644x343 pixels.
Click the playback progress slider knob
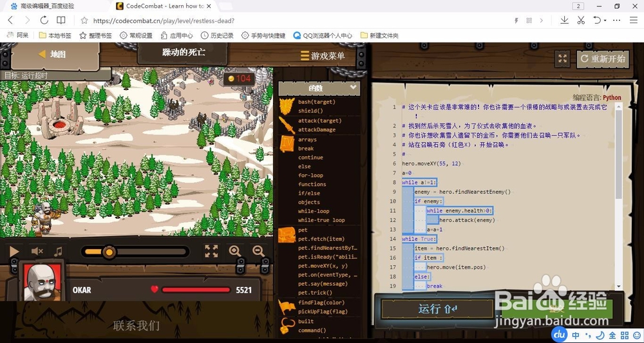(109, 252)
